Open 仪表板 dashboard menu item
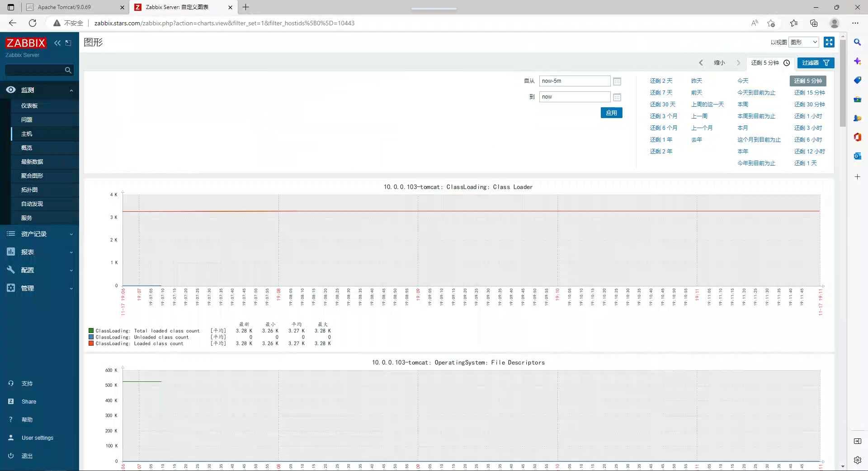This screenshot has width=868, height=471. [x=29, y=106]
